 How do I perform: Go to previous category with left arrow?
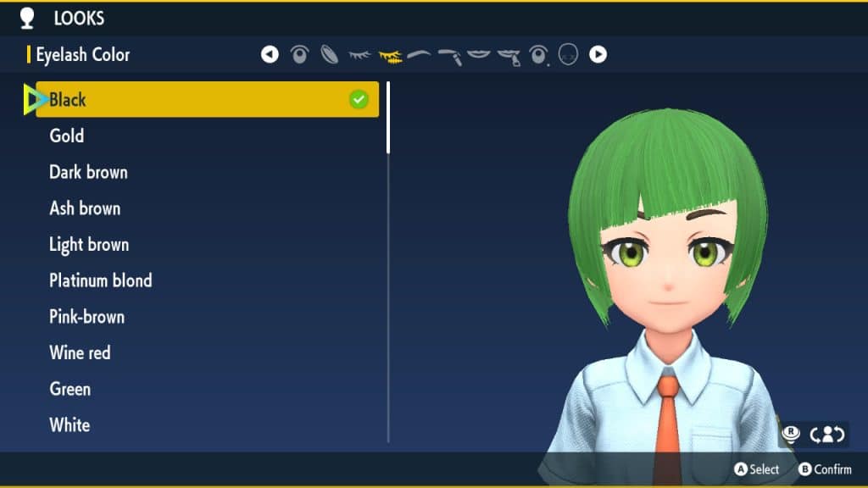[x=270, y=54]
